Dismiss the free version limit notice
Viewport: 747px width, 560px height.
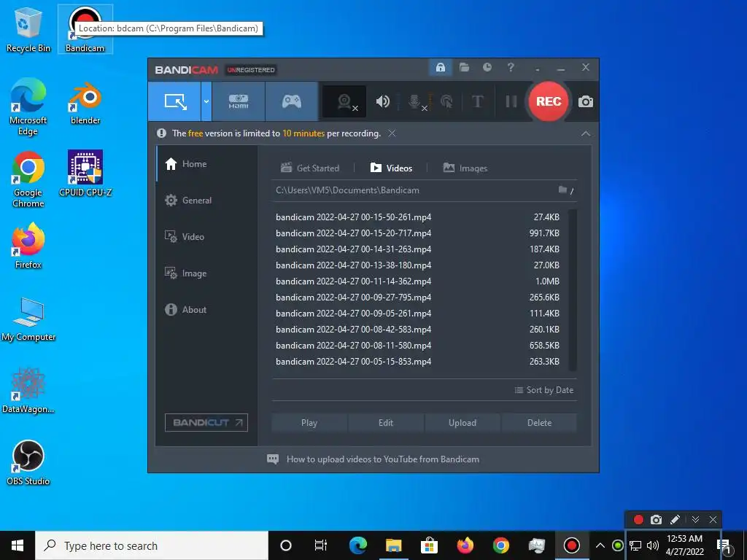tap(392, 133)
